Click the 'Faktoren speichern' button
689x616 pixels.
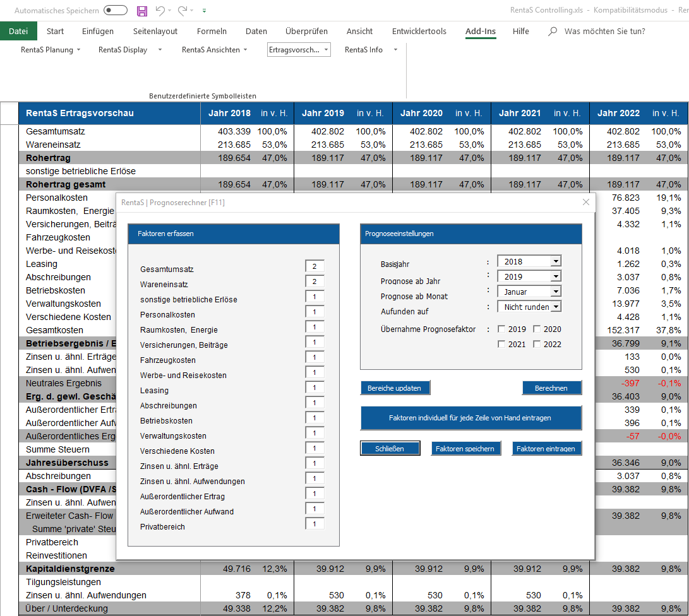(x=465, y=448)
